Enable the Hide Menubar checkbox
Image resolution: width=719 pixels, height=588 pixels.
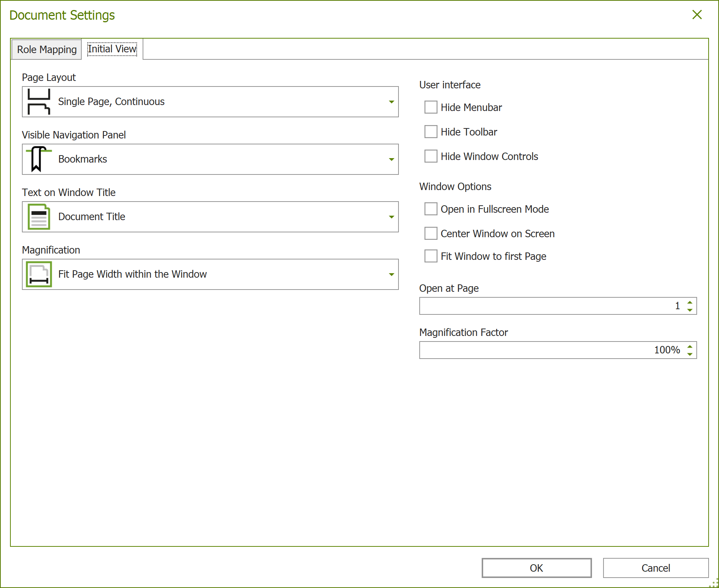tap(430, 107)
